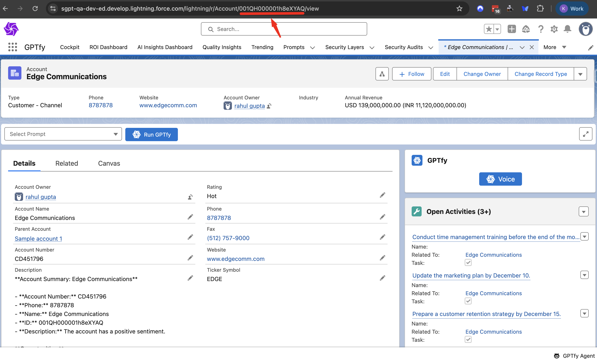This screenshot has width=597, height=364.
Task: Open more actions dropdown beside Change Record Type
Action: pyautogui.click(x=580, y=74)
